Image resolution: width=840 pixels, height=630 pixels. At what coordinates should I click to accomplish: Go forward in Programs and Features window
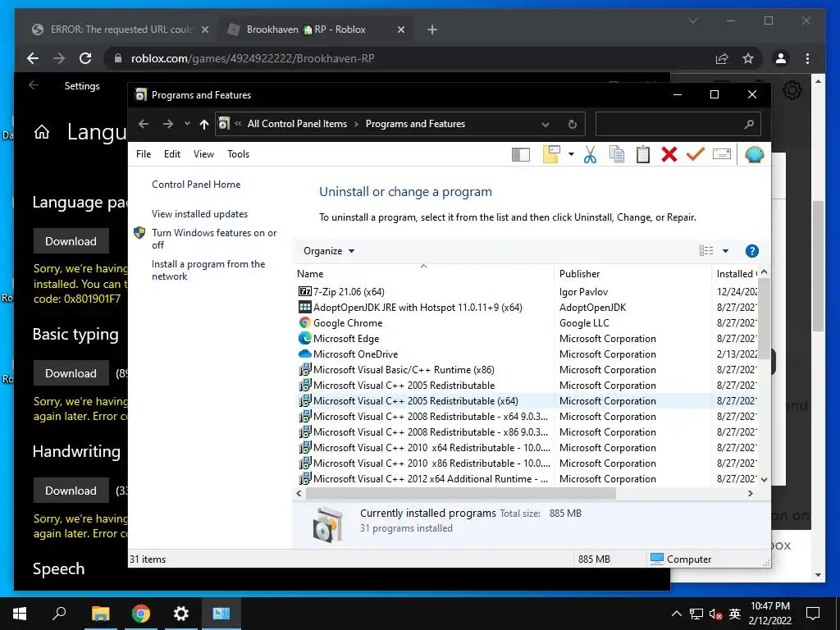(167, 125)
